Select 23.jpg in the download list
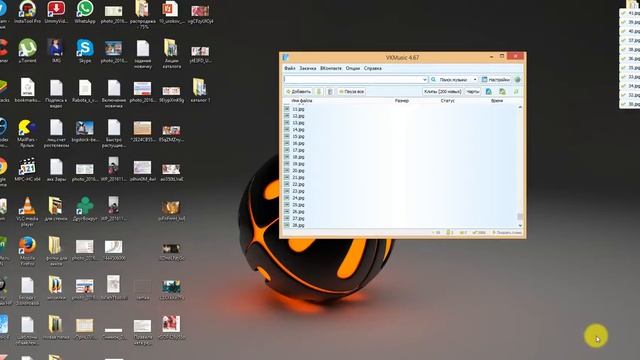 point(298,191)
